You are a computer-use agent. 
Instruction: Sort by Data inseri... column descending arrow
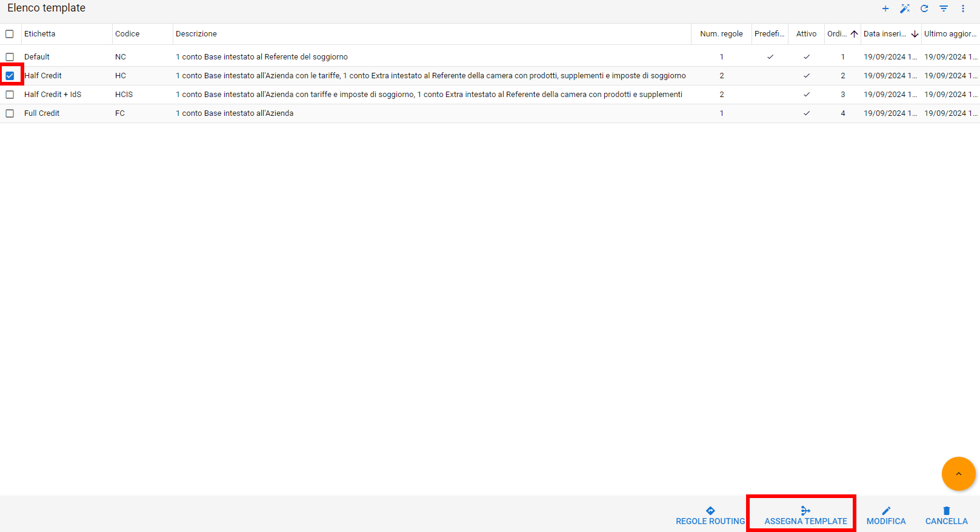[915, 34]
